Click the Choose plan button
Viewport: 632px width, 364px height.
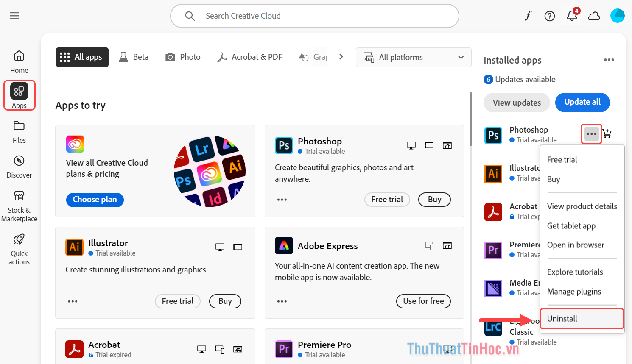[x=95, y=200]
